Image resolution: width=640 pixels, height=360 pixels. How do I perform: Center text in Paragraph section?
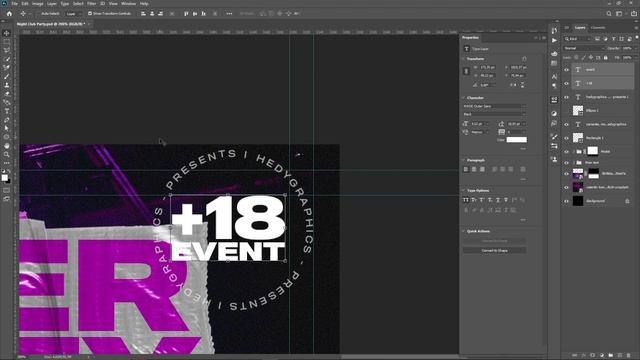tap(474, 169)
